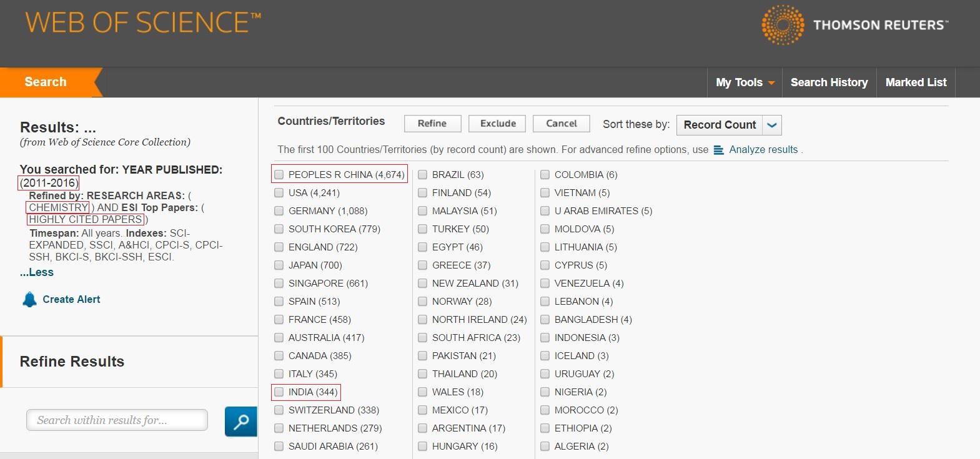Open the Marked List menu item
The width and height of the screenshot is (980, 459).
[916, 82]
